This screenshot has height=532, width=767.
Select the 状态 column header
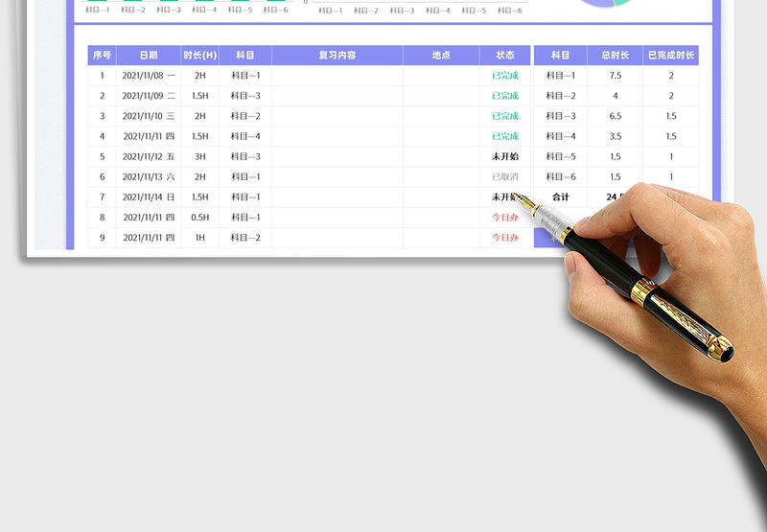[x=504, y=56]
